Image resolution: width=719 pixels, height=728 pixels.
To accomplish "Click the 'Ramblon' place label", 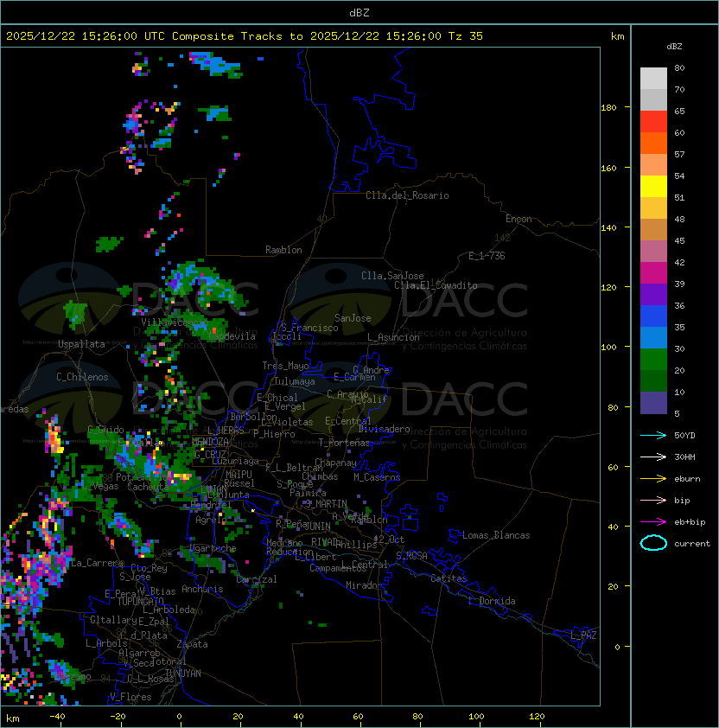I will click(283, 250).
